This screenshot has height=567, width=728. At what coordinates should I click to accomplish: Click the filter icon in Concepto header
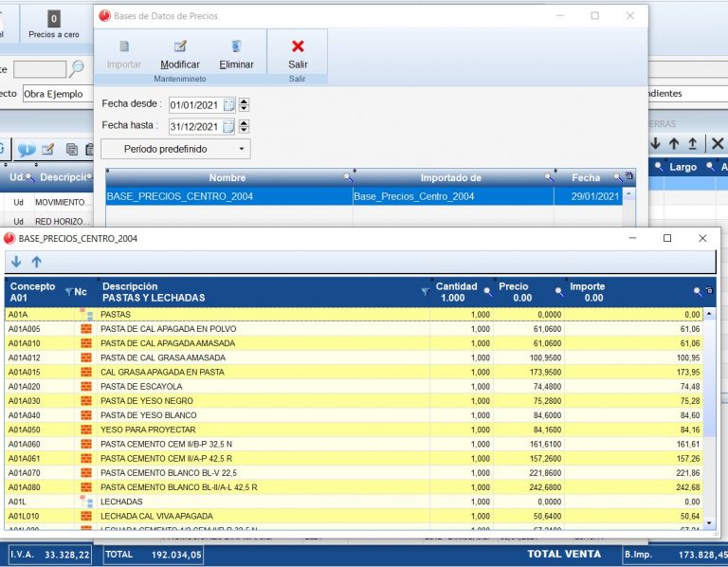coord(68,292)
